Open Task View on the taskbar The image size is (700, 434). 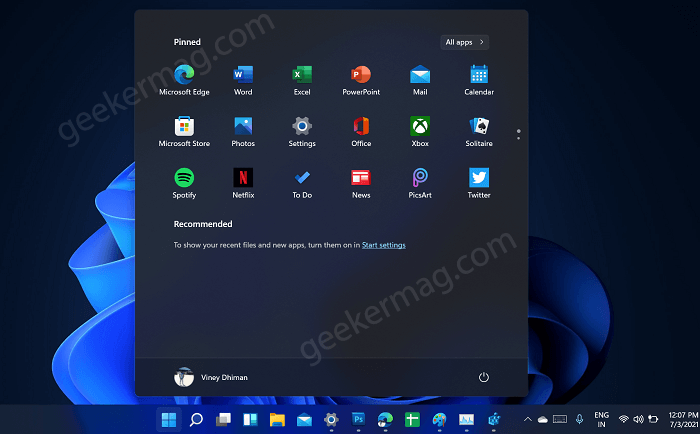(223, 420)
